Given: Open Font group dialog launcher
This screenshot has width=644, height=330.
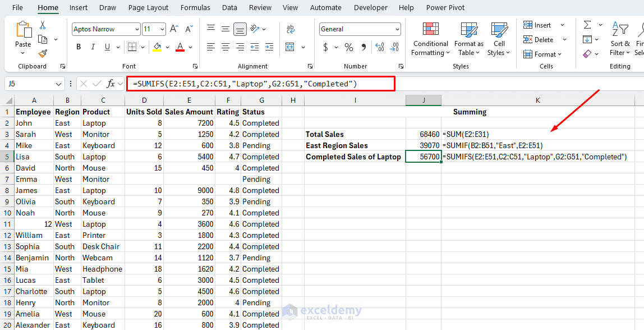Looking at the screenshot, I should click(195, 66).
